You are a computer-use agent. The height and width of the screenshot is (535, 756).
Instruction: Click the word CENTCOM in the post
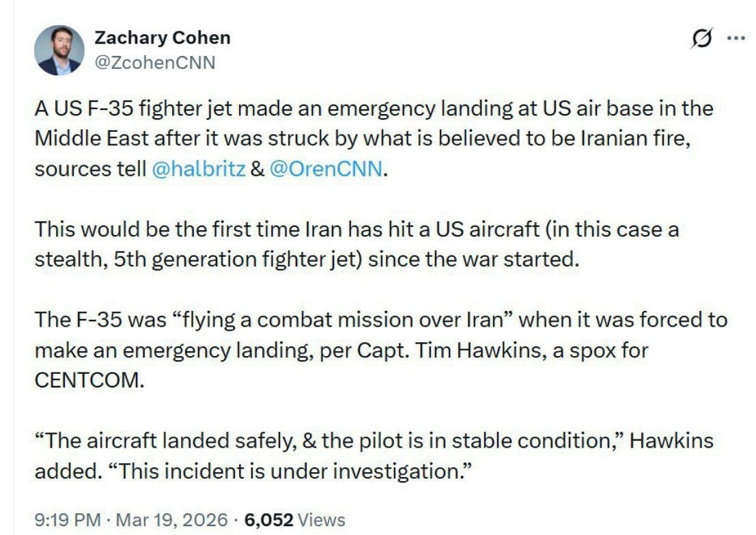click(89, 380)
